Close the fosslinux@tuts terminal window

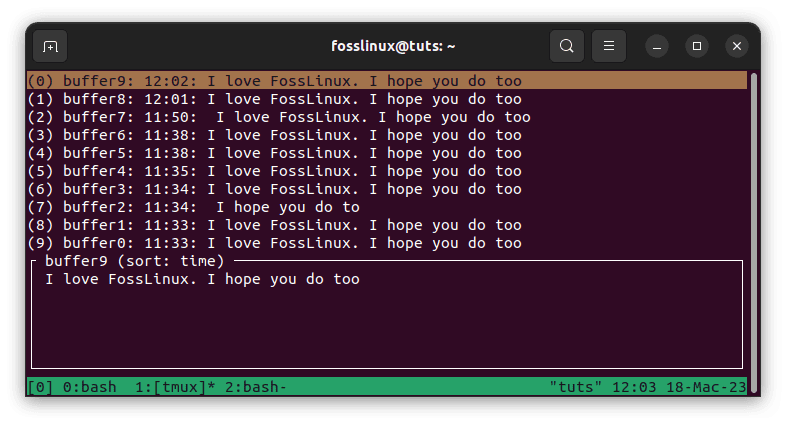pyautogui.click(x=737, y=46)
